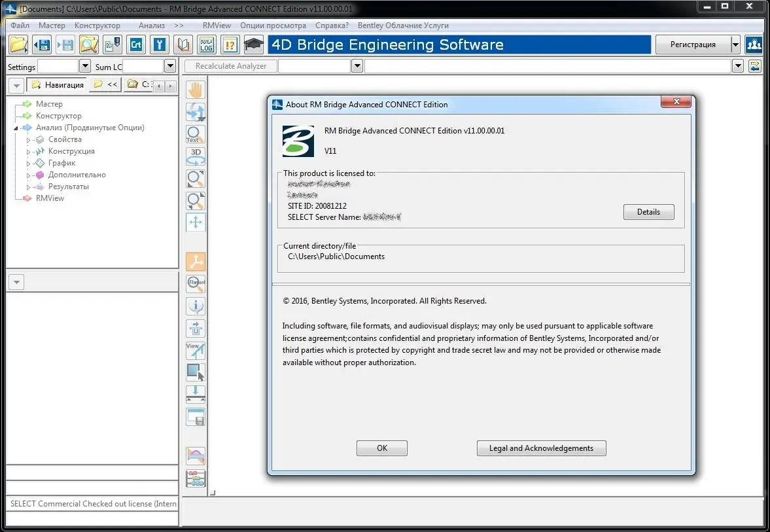Open the Sum LC dropdown arrow
The image size is (770, 532).
170,66
